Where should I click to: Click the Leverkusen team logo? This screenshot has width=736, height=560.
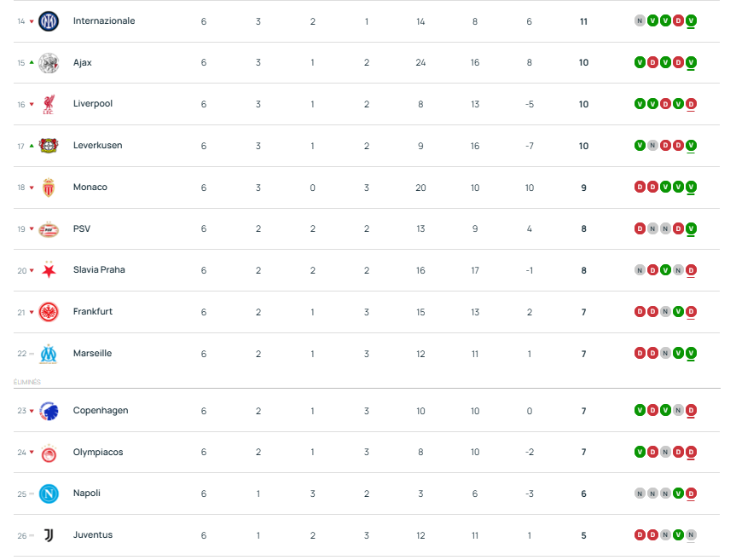(49, 146)
